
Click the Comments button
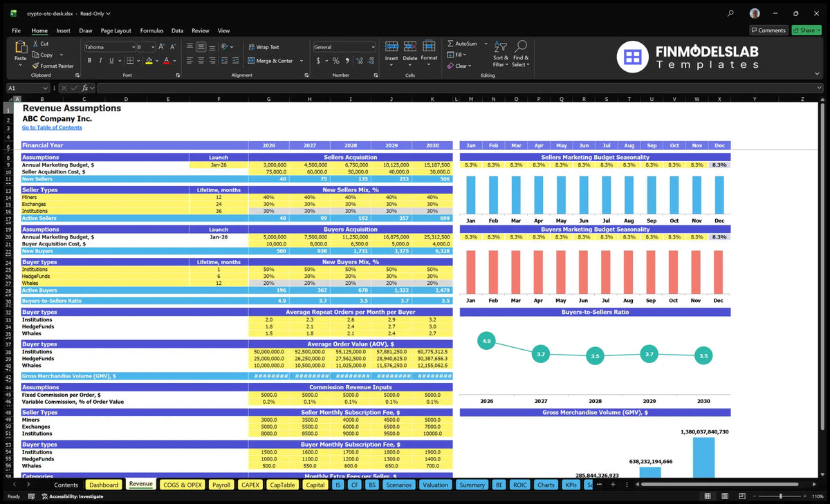[768, 30]
